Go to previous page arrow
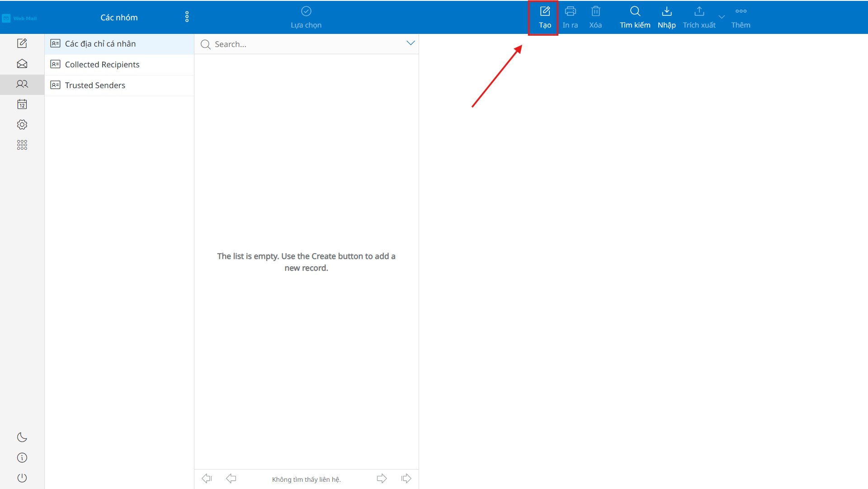 (x=231, y=479)
